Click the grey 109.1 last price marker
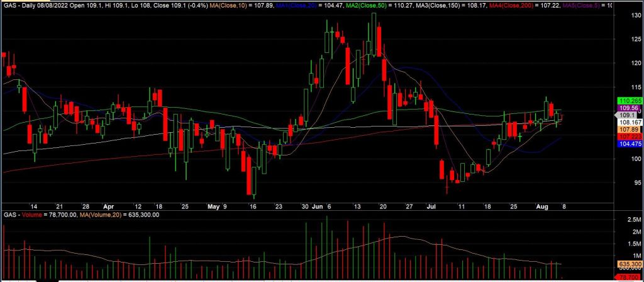Screen dimensions: 644x282 [x=627, y=115]
